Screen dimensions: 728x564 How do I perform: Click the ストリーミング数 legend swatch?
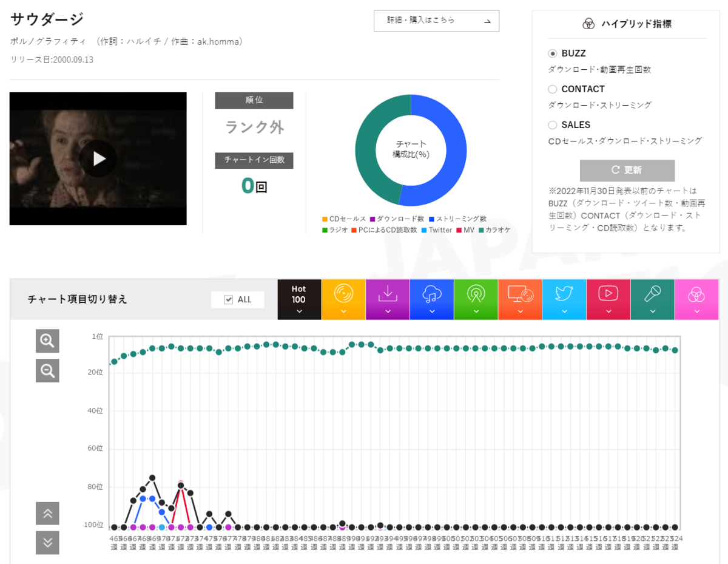pos(432,219)
